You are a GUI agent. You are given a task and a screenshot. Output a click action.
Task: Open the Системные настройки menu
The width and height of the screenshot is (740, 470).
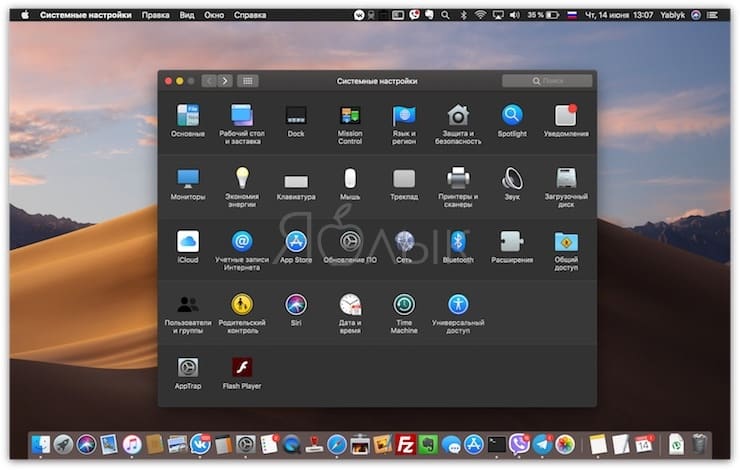(x=85, y=15)
